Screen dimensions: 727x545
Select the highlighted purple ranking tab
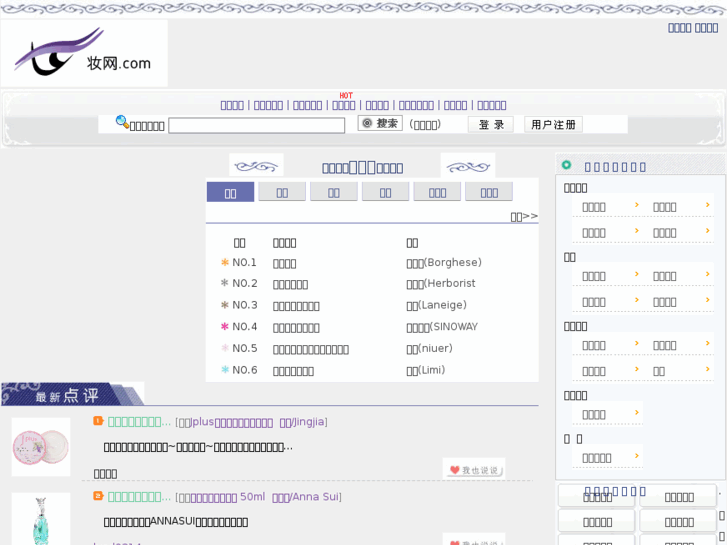pyautogui.click(x=230, y=192)
